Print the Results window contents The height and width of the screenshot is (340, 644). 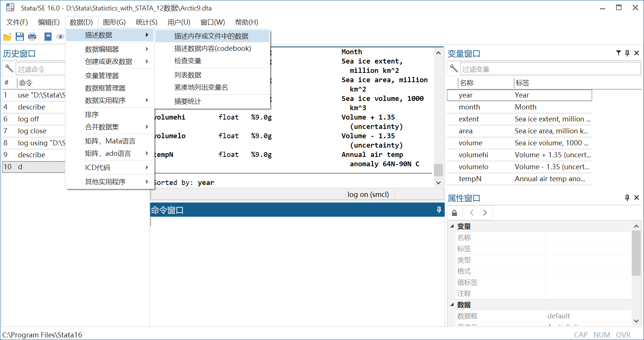coord(32,37)
